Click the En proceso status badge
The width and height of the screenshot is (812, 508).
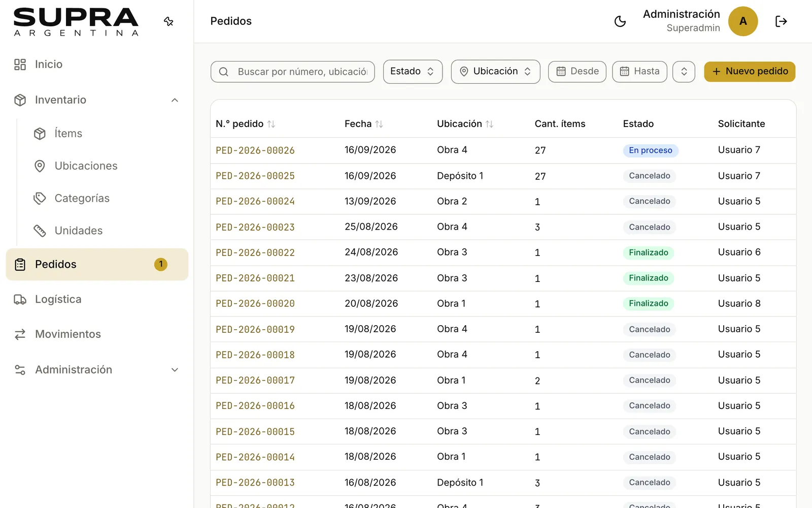(651, 150)
